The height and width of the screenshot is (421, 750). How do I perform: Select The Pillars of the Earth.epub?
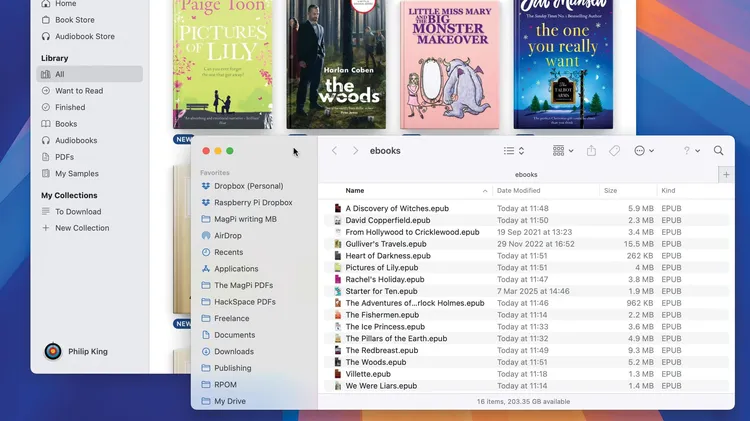[526, 339]
